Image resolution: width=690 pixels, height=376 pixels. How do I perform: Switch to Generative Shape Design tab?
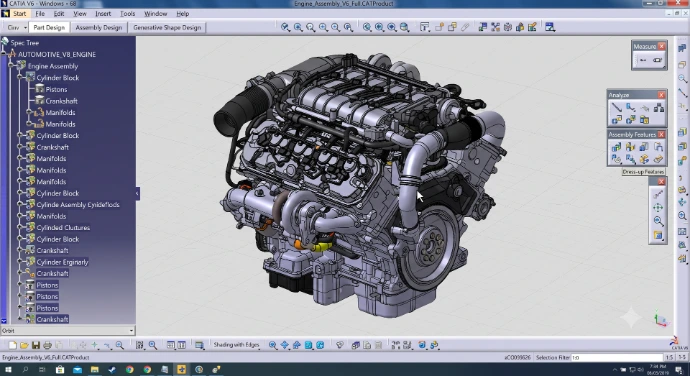(167, 27)
